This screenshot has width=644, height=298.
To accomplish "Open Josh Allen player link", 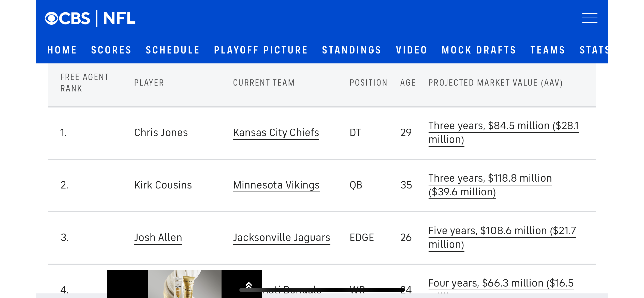I will [158, 238].
